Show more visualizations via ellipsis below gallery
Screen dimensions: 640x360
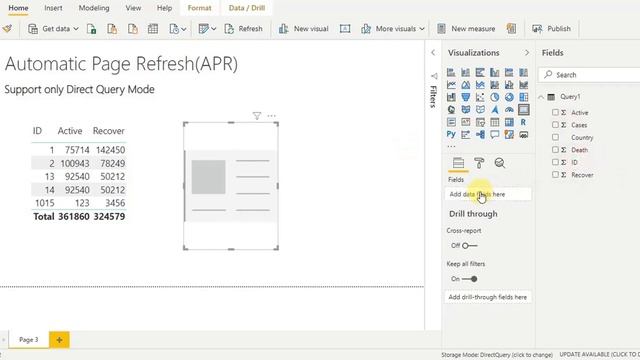(x=451, y=146)
